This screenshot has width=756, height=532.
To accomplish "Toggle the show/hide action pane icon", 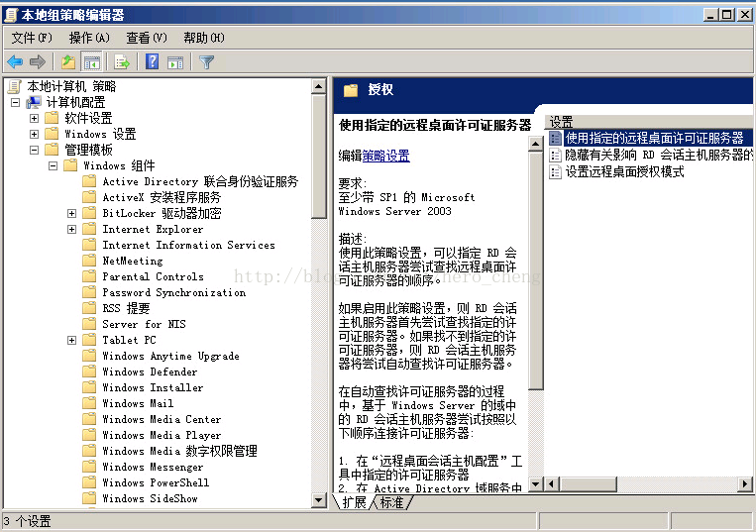I will (175, 62).
